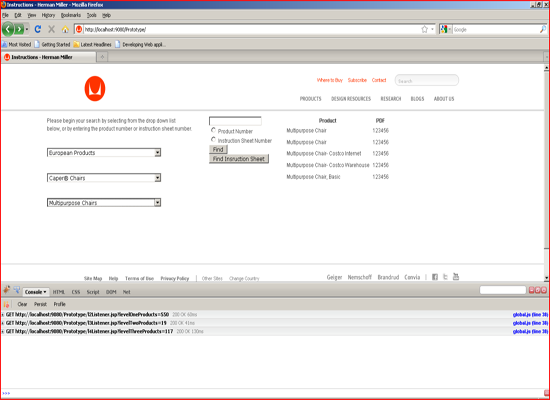Open the European Products dropdown
550x400 pixels.
[104, 153]
